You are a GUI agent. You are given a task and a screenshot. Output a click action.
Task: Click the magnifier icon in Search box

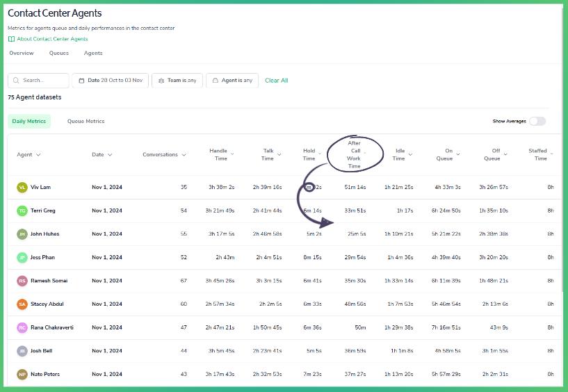coord(16,81)
